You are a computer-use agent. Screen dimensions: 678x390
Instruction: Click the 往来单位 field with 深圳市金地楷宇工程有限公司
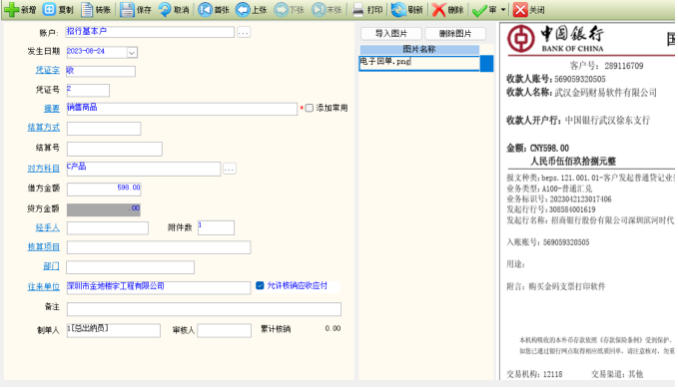click(x=158, y=287)
